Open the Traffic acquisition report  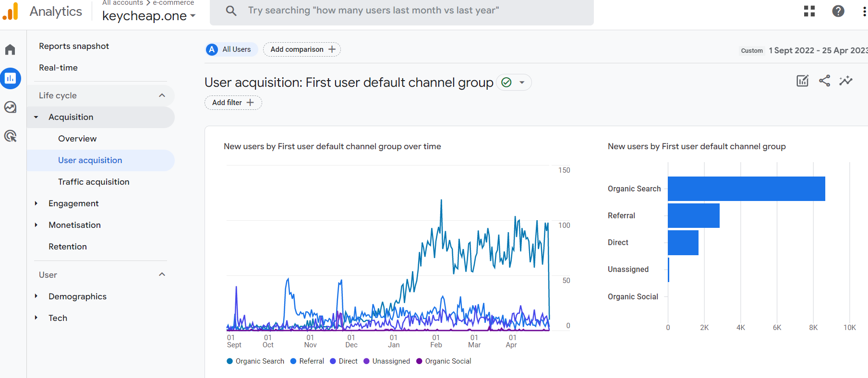94,182
